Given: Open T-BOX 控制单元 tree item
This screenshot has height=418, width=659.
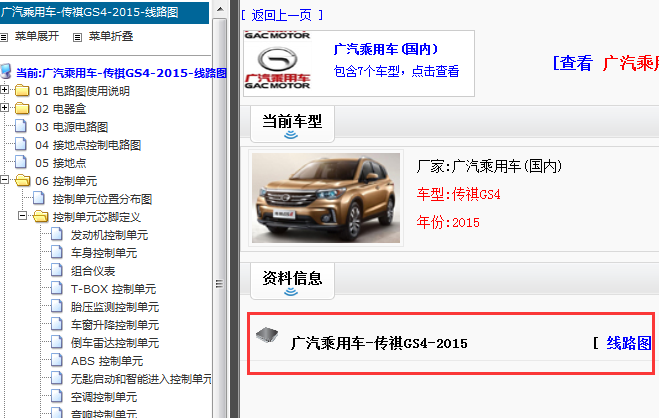Looking at the screenshot, I should point(113,289).
